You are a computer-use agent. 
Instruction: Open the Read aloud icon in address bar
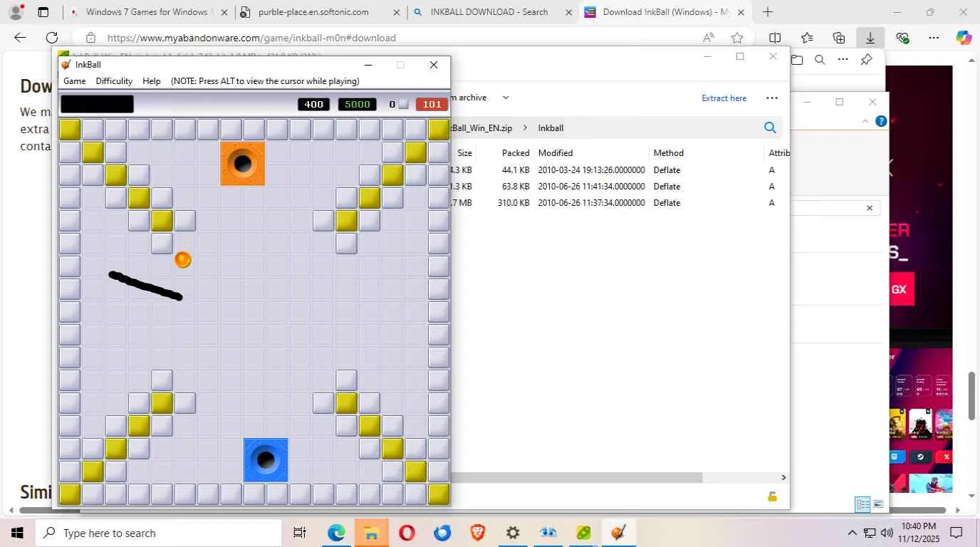coord(708,38)
